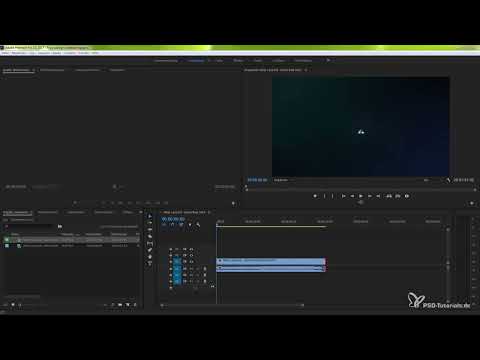Select the Slip tool
This screenshot has width=480, height=360.
click(x=150, y=243)
